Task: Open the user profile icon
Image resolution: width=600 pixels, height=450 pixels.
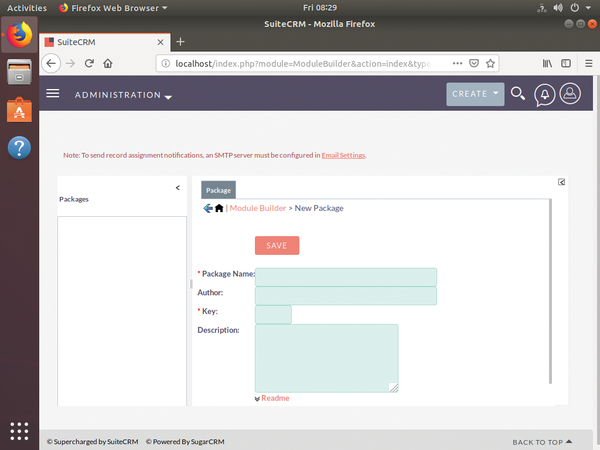Action: [570, 94]
